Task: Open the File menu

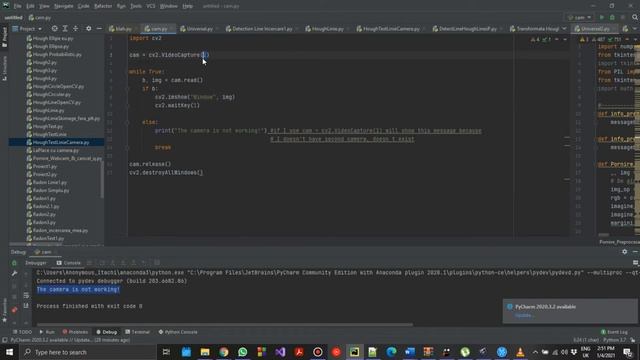Action: [x=18, y=6]
